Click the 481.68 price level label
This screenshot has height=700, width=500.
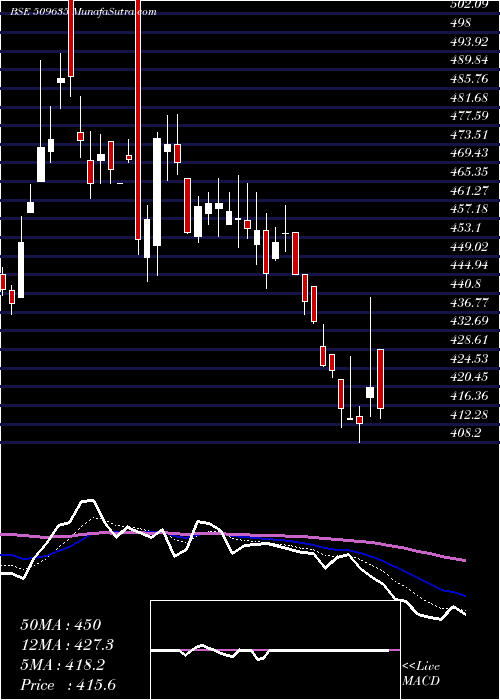469,97
